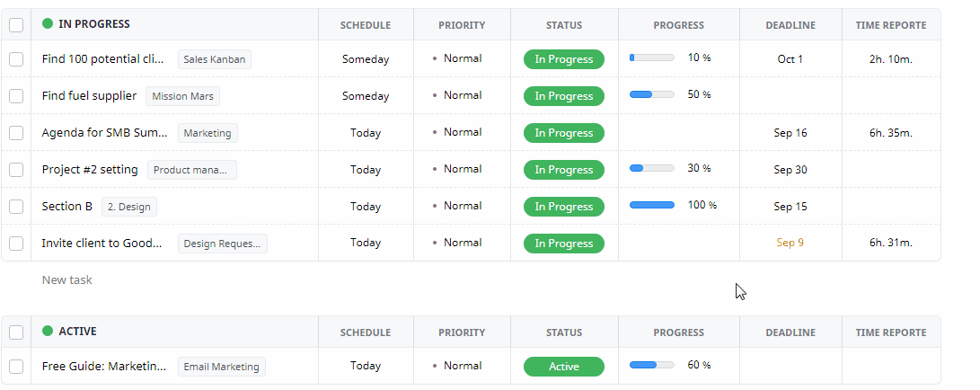Sort by the DEADLINE column in IN PROGRESS group

click(x=790, y=25)
